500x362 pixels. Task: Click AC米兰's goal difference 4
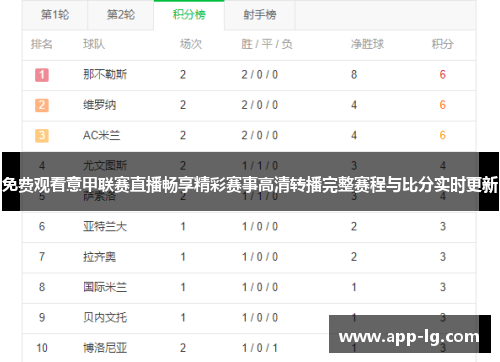(x=354, y=135)
